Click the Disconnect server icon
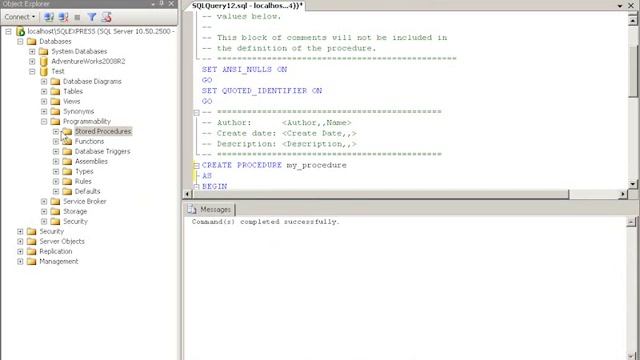The image size is (640, 360). tap(63, 17)
